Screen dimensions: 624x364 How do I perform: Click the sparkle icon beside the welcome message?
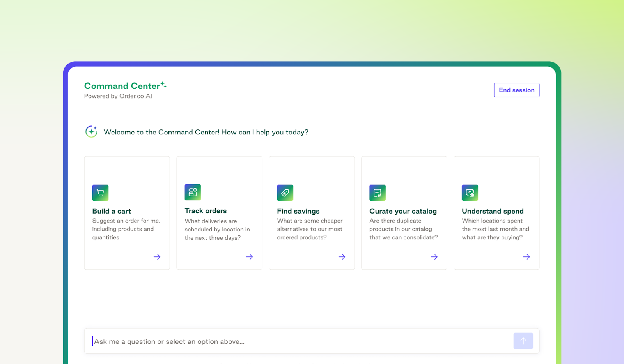point(91,132)
